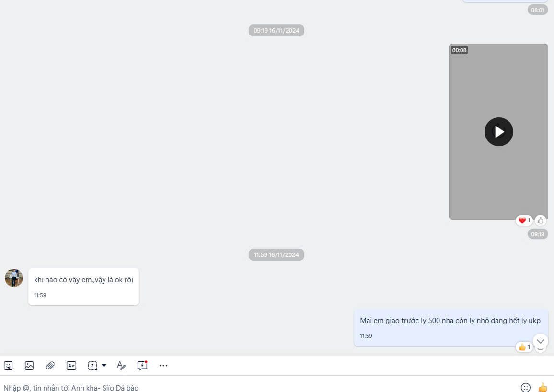Send a thumbs-up quick reaction
554x392 pixels.
[542, 387]
